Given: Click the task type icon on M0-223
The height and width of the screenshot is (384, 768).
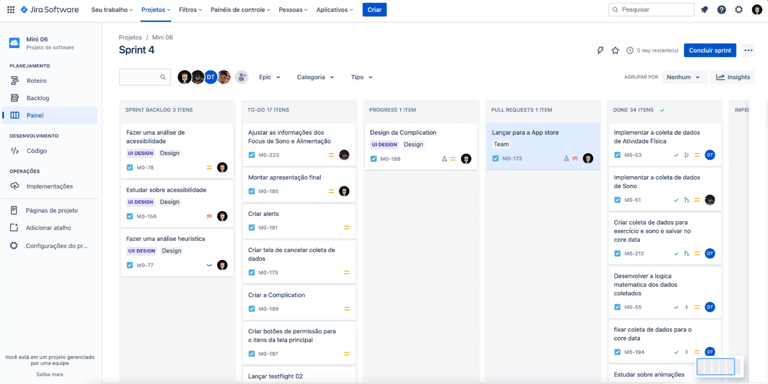Looking at the screenshot, I should (x=252, y=155).
